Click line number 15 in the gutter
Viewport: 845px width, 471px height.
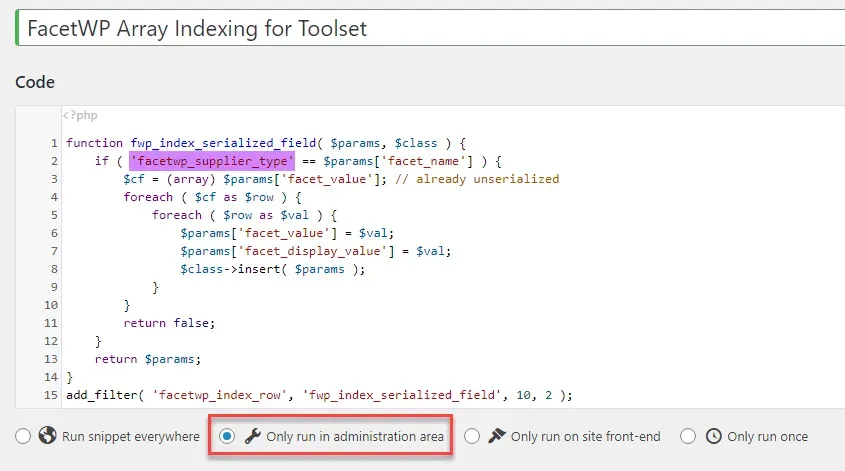pyautogui.click(x=51, y=395)
